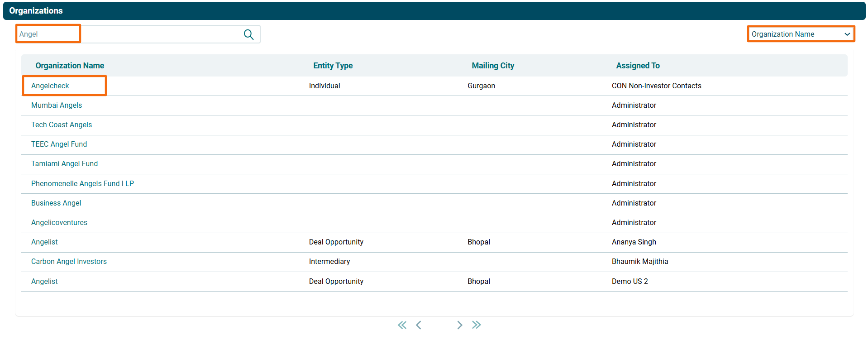Open the TEEC Angel Fund record
Image resolution: width=868 pixels, height=340 pixels.
coord(59,144)
